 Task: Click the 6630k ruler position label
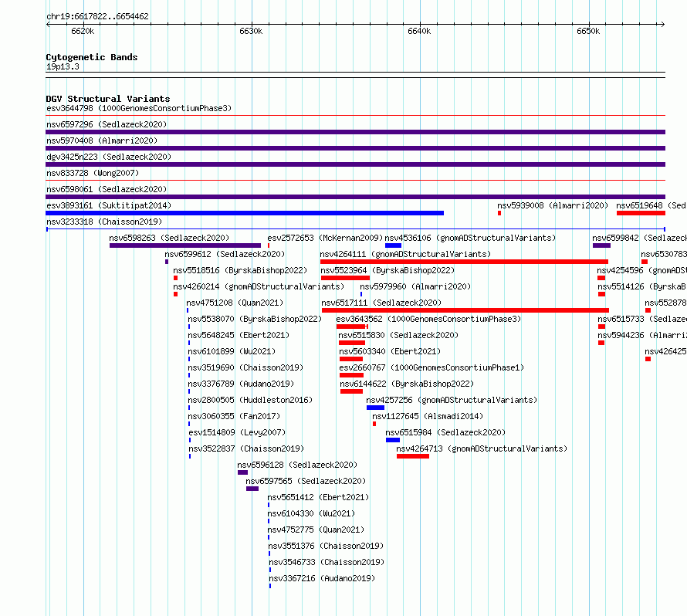251,31
